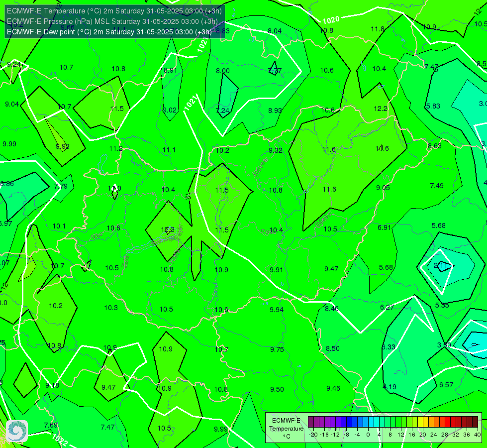Image resolution: width=487 pixels, height=448 pixels.
Task: Select the ECMWF-E Temperature 2m title line
Action: [114, 11]
